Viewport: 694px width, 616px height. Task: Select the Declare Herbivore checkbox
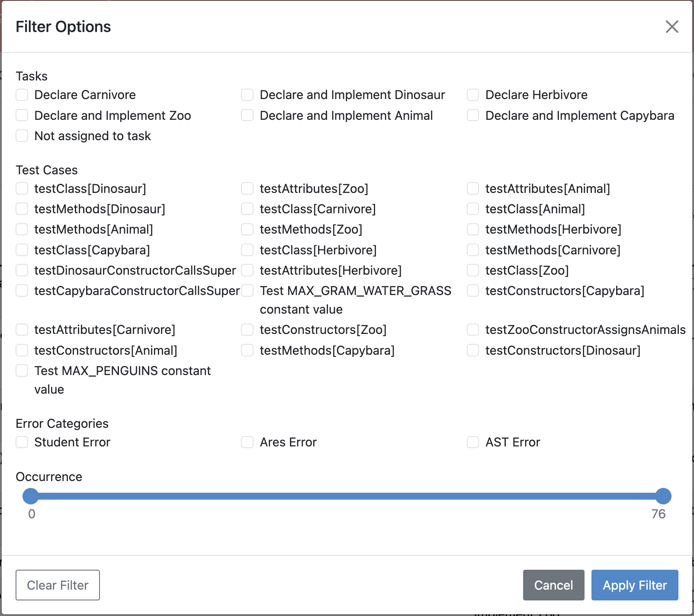pos(472,94)
